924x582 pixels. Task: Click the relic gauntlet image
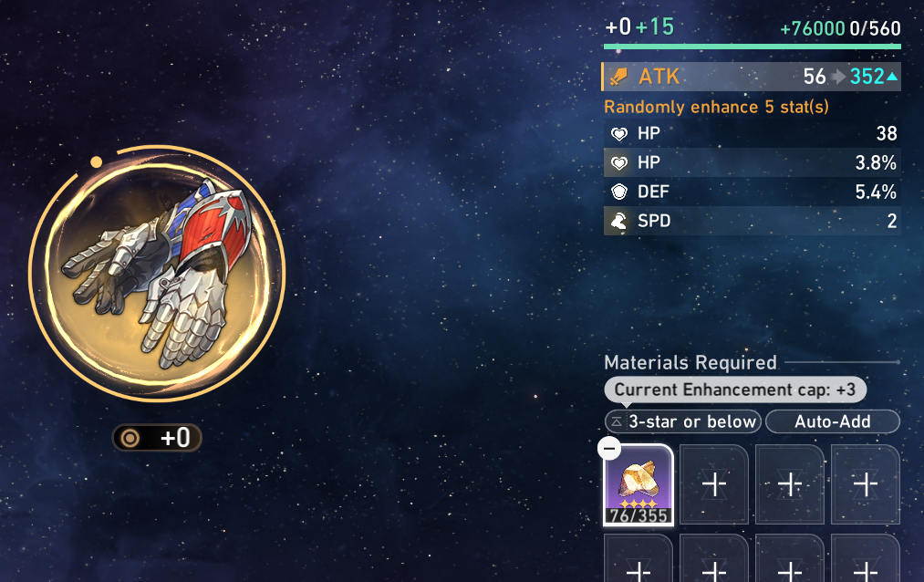[158, 273]
